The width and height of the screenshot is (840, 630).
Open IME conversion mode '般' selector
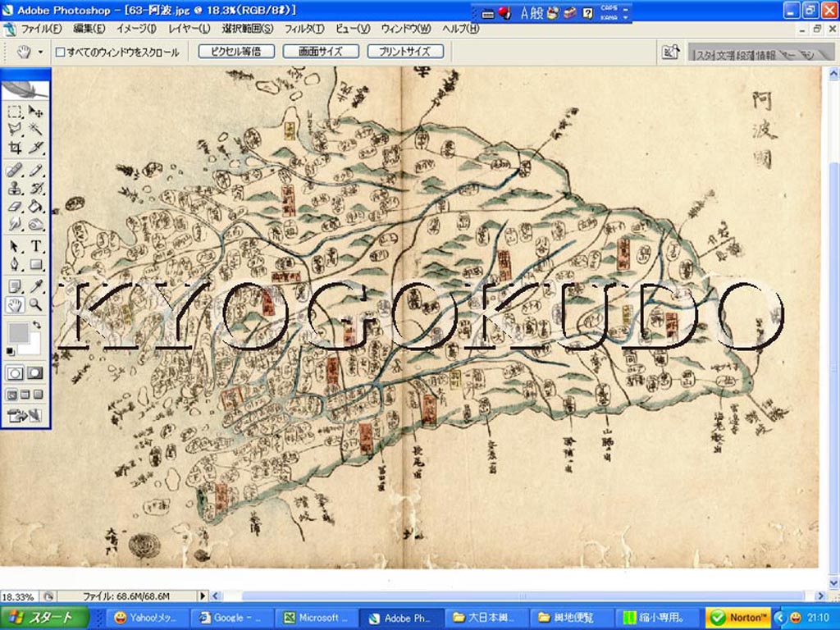click(x=536, y=13)
